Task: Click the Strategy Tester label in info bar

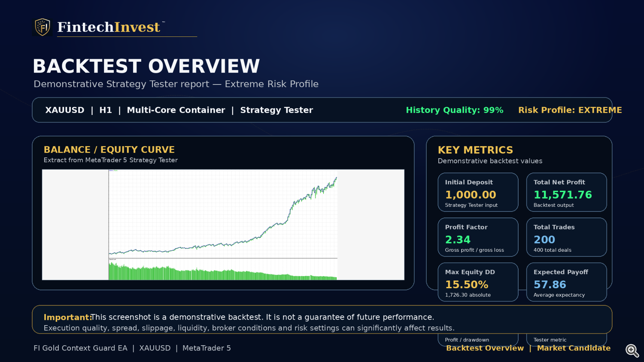Action: [x=276, y=110]
